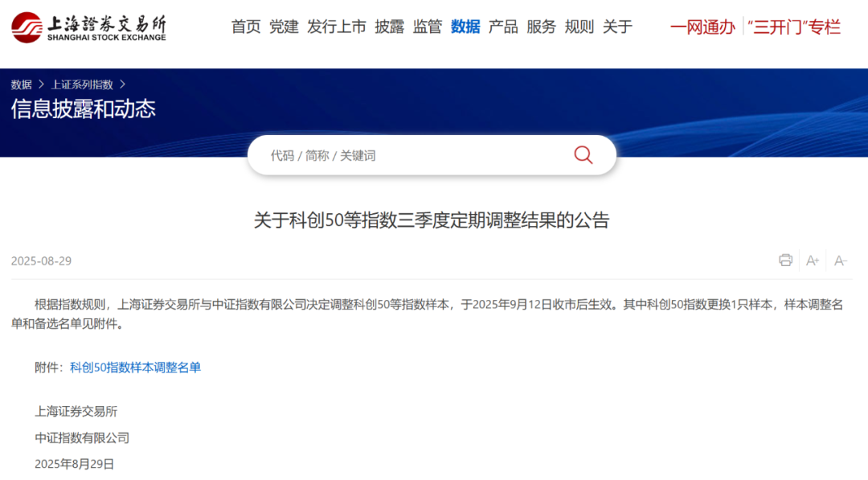Open the 产品 navigation item
Screen dimensions: 868x480
[503, 27]
